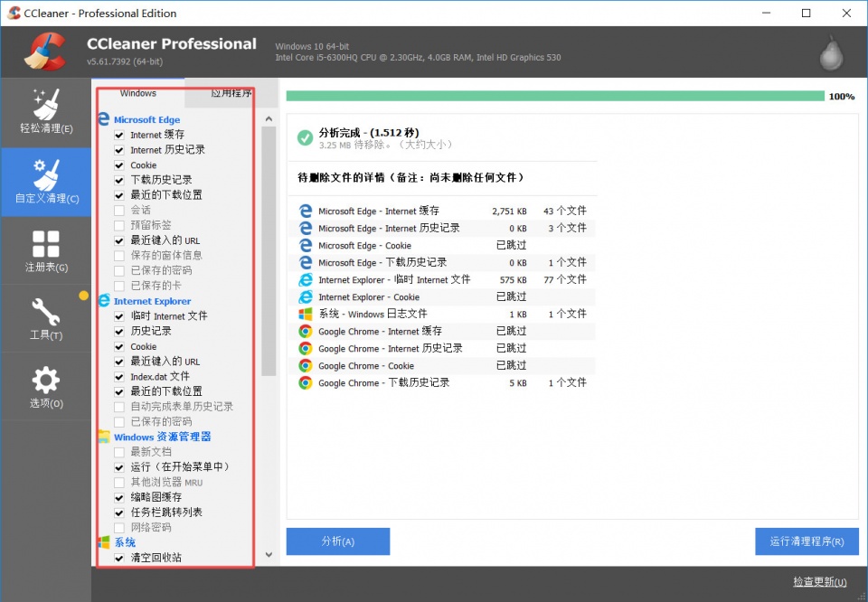
Task: Select Google Chrome - 下载历史记录 result row
Action: pos(442,382)
